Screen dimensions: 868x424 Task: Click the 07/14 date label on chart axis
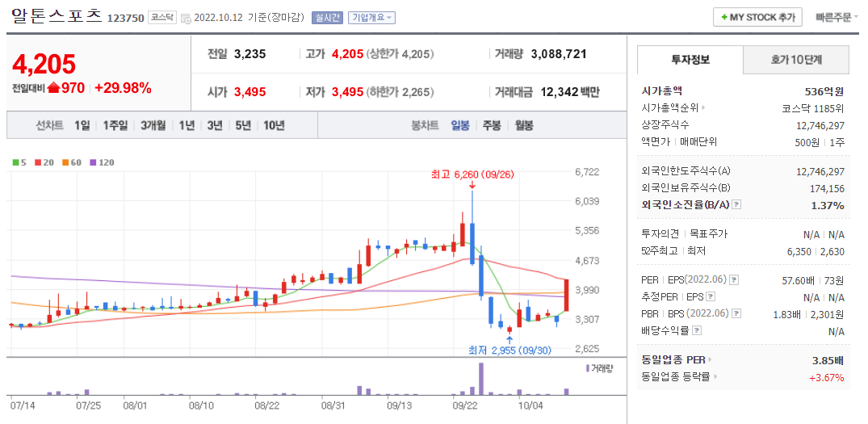tap(22, 405)
